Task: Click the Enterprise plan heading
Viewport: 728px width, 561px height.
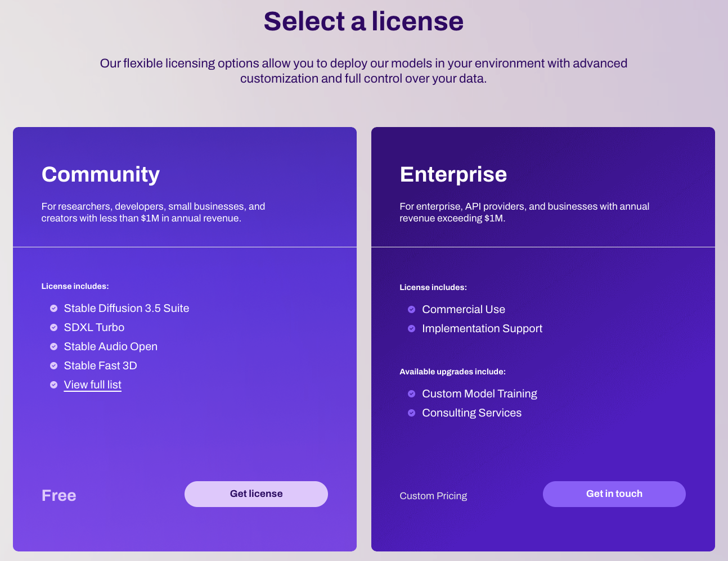Action: coord(453,174)
